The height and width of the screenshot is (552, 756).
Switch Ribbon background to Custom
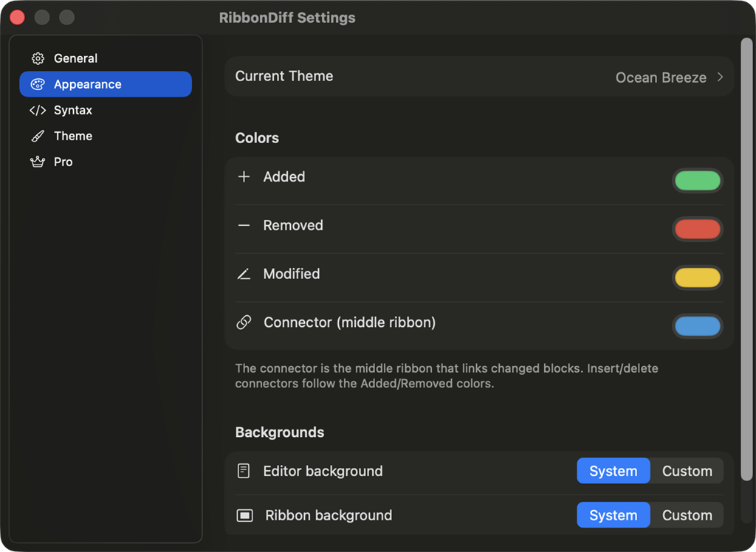coord(687,515)
